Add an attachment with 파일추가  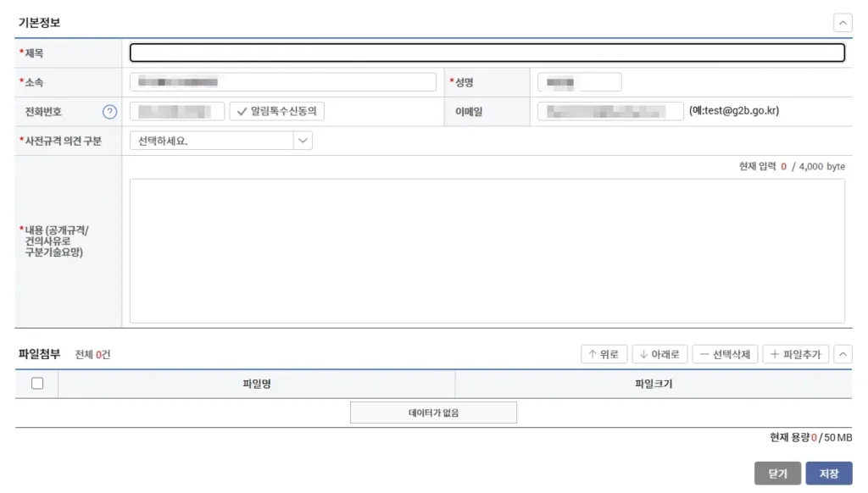pos(795,354)
